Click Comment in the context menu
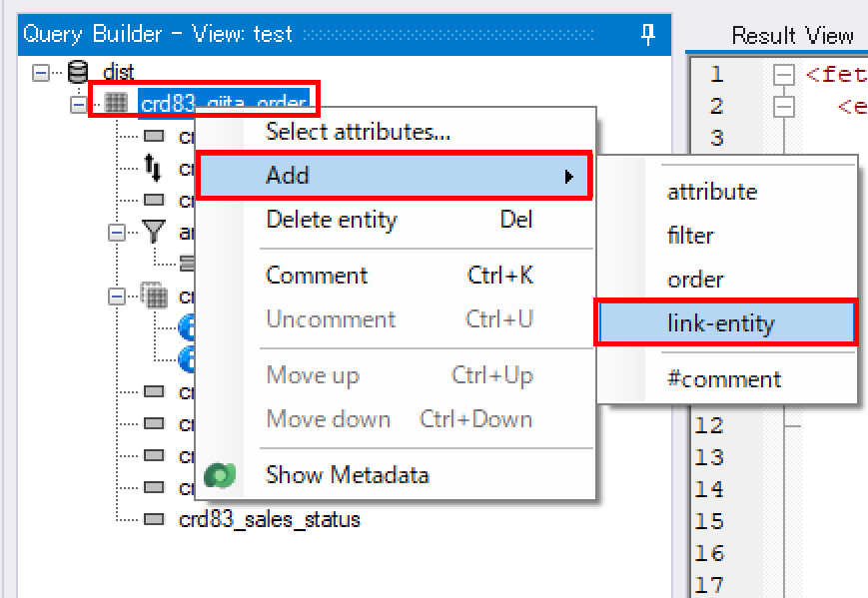 pyautogui.click(x=317, y=275)
